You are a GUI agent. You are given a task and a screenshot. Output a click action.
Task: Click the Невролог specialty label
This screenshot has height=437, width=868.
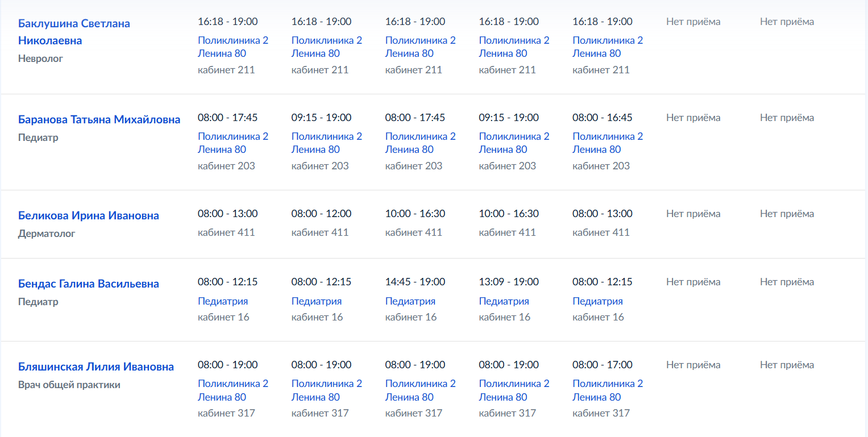click(40, 59)
